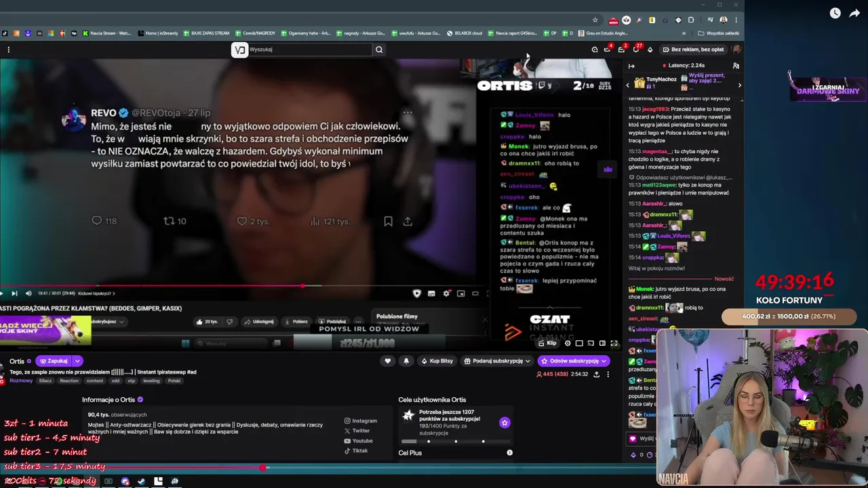Viewport: 868px width, 488px height.
Task: Create a clip with the Klip button
Action: [547, 343]
